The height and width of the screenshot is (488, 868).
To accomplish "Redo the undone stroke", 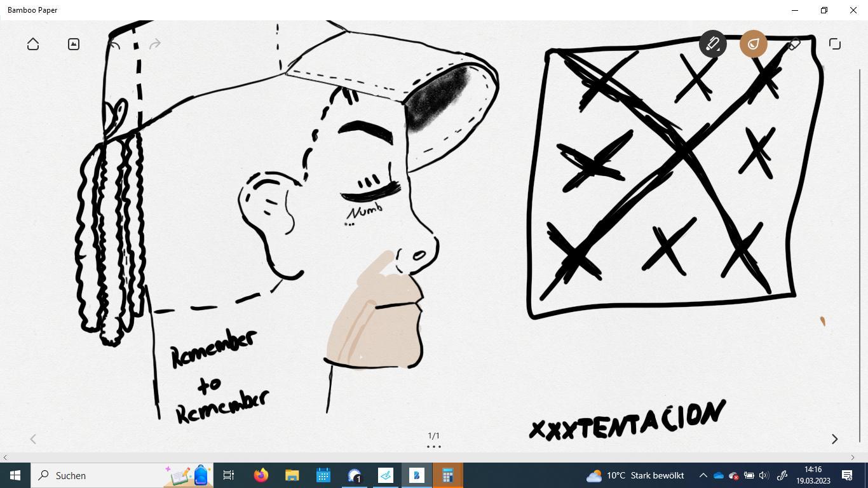I will pyautogui.click(x=155, y=44).
